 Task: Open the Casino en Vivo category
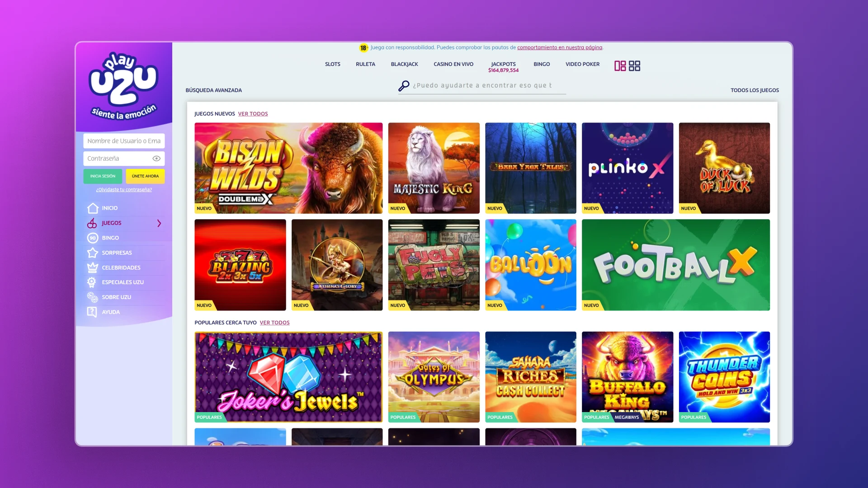coord(453,64)
